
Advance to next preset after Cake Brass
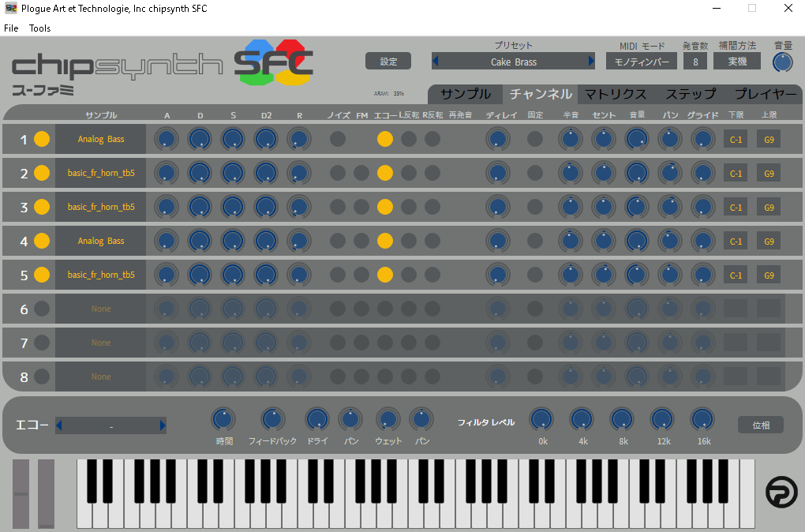(591, 62)
